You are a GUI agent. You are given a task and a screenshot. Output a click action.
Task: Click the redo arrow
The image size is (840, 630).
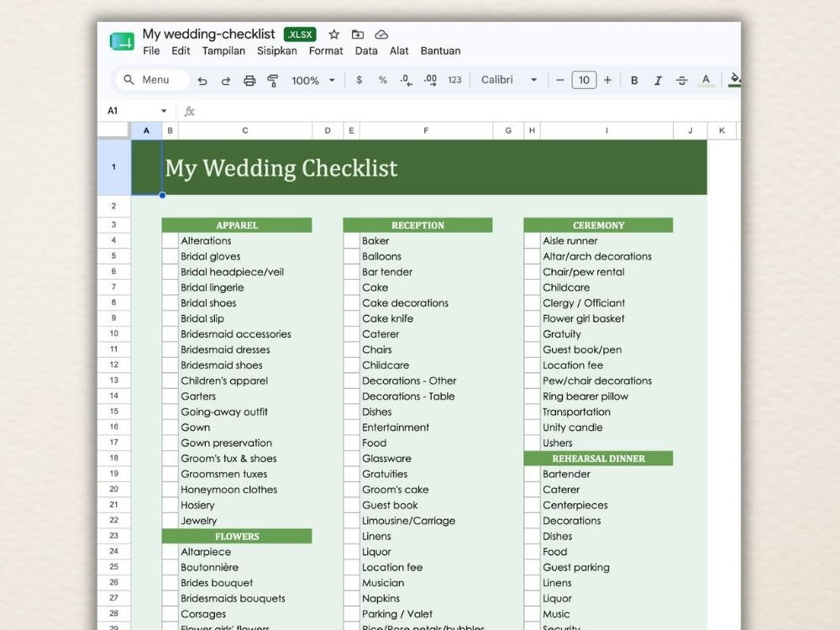[x=225, y=81]
